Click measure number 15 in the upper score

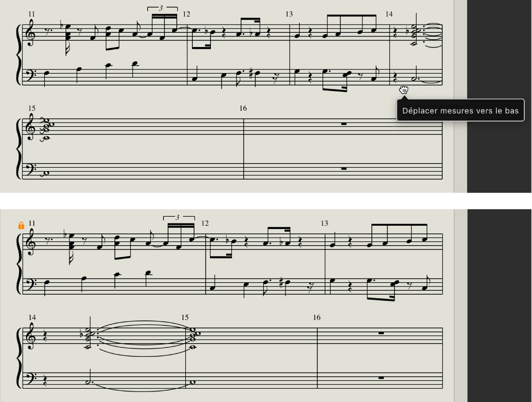pos(31,108)
